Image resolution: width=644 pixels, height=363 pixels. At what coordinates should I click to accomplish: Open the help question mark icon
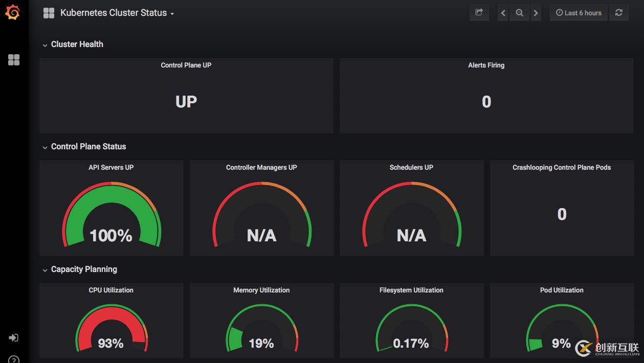(x=14, y=359)
